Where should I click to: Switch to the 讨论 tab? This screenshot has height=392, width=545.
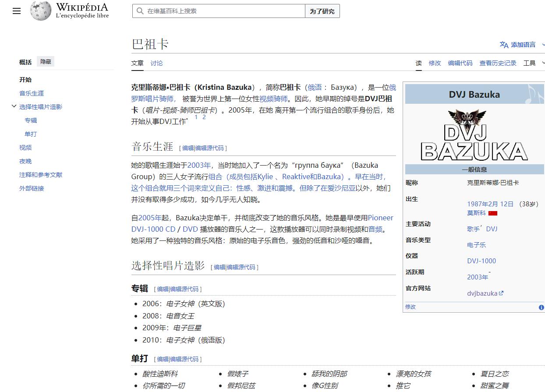(x=156, y=63)
